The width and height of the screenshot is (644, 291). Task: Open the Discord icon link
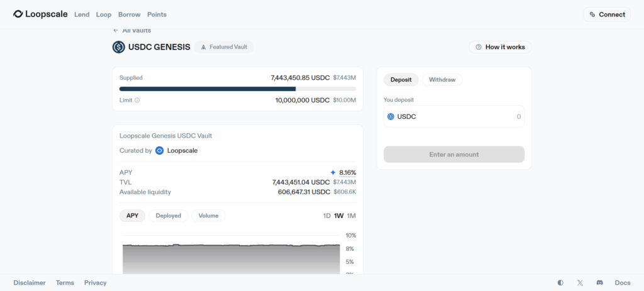point(599,283)
